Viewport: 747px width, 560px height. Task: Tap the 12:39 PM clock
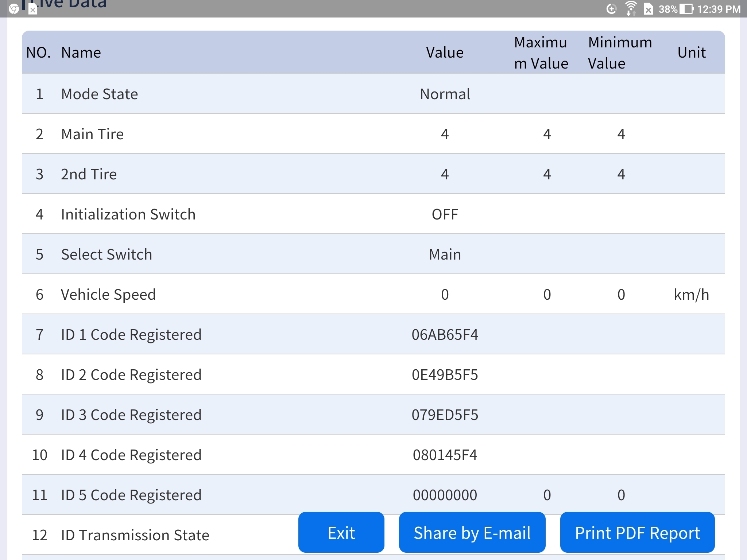click(719, 9)
